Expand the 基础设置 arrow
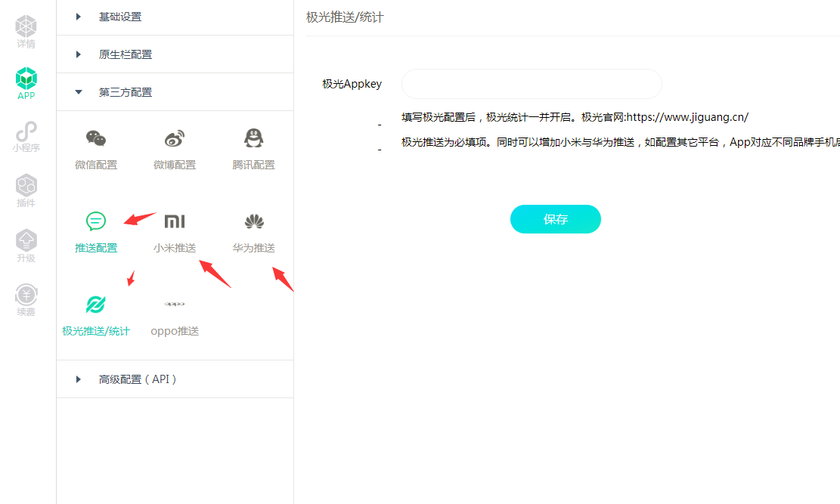Image resolution: width=840 pixels, height=504 pixels. [78, 17]
